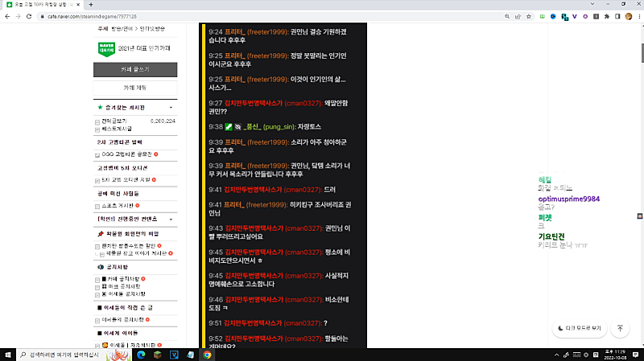Click username cman0327 at 9:27 message
This screenshot has width=644, height=361.
tap(303, 104)
